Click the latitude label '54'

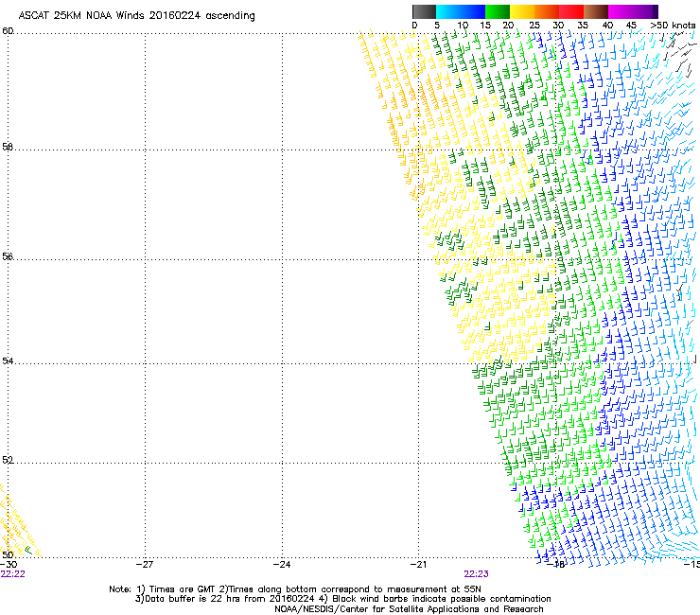8,360
